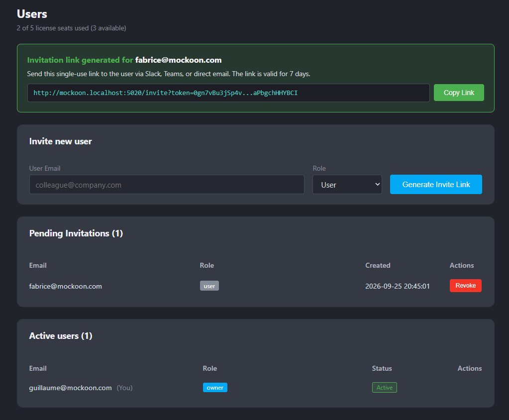Click Generate Invite Link button
The height and width of the screenshot is (420, 509).
[x=436, y=184]
